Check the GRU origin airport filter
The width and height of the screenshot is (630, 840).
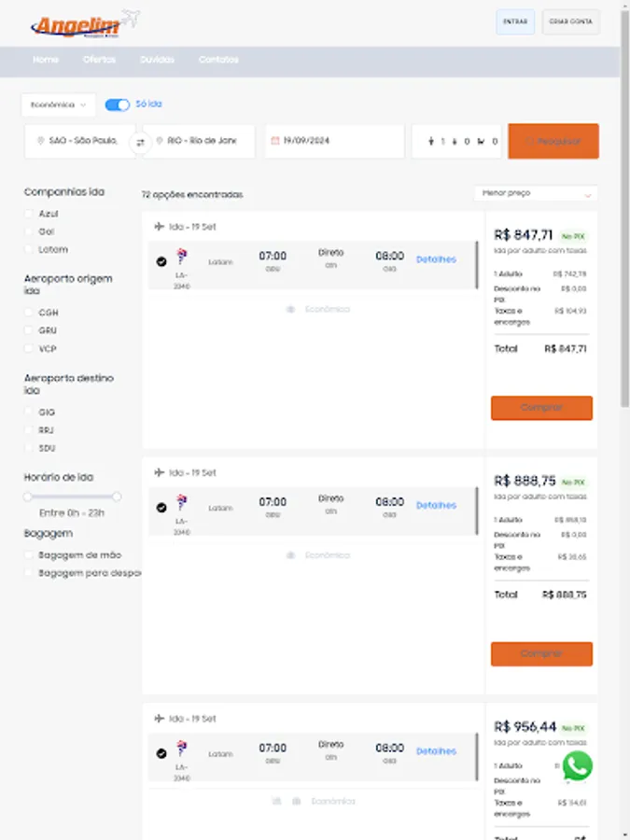(29, 330)
